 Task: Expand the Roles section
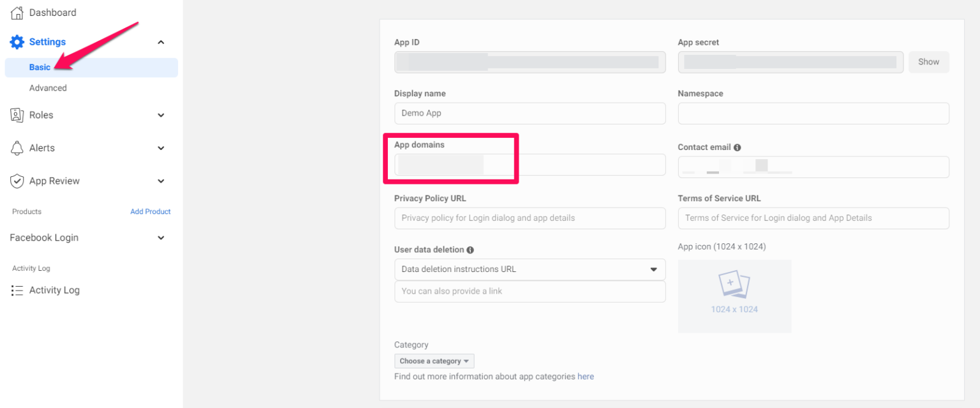[x=161, y=115]
